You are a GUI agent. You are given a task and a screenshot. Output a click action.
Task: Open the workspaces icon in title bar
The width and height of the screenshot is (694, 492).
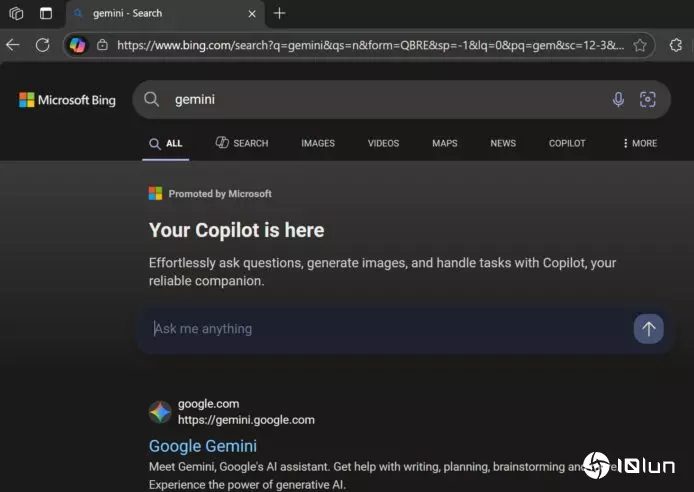tap(16, 13)
